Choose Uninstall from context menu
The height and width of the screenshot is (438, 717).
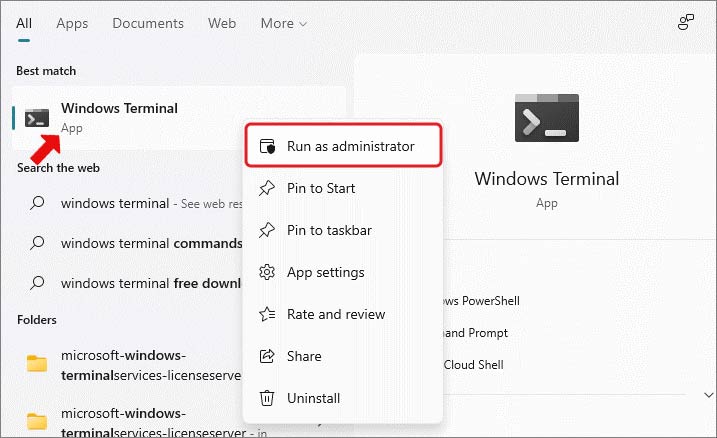click(x=343, y=398)
